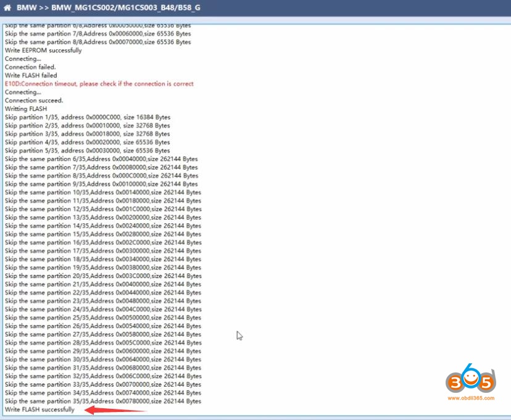Select the same partition 13/35 log line

click(x=103, y=218)
